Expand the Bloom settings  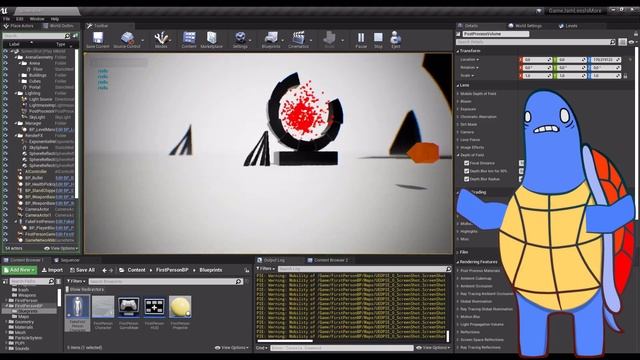click(458, 101)
